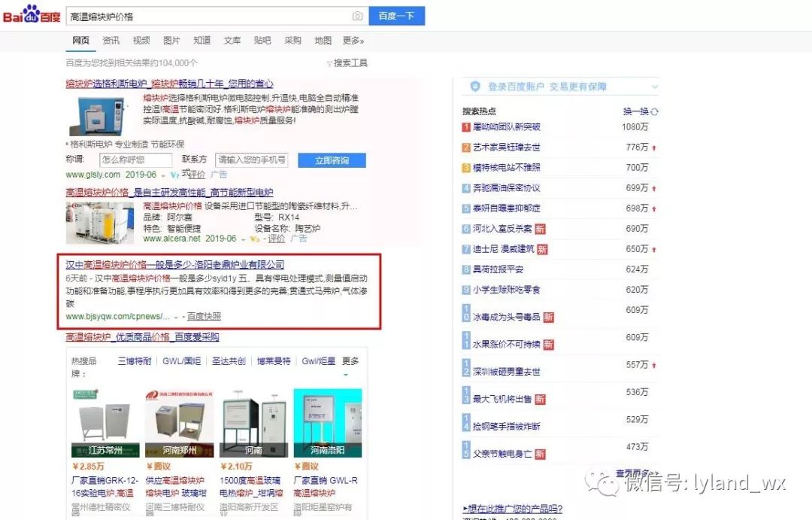The width and height of the screenshot is (812, 520).
Task: Select the brand Gwl/炬星
Action: click(319, 360)
